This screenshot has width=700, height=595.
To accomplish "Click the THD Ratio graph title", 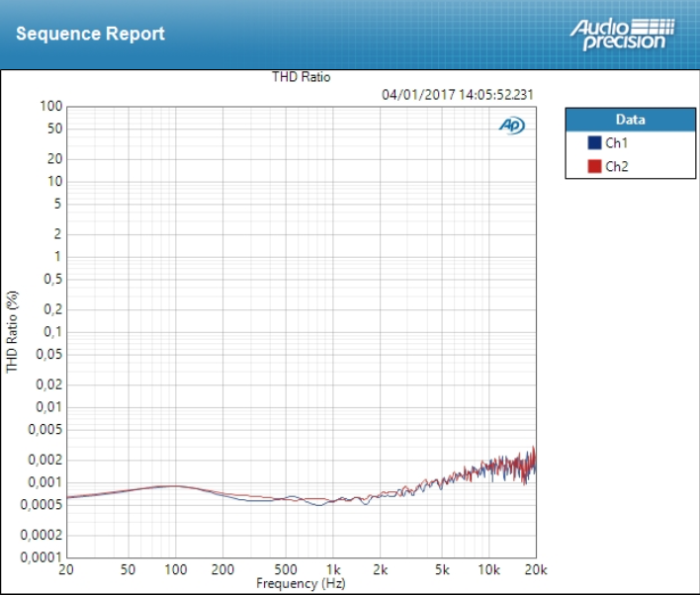I will [x=302, y=77].
